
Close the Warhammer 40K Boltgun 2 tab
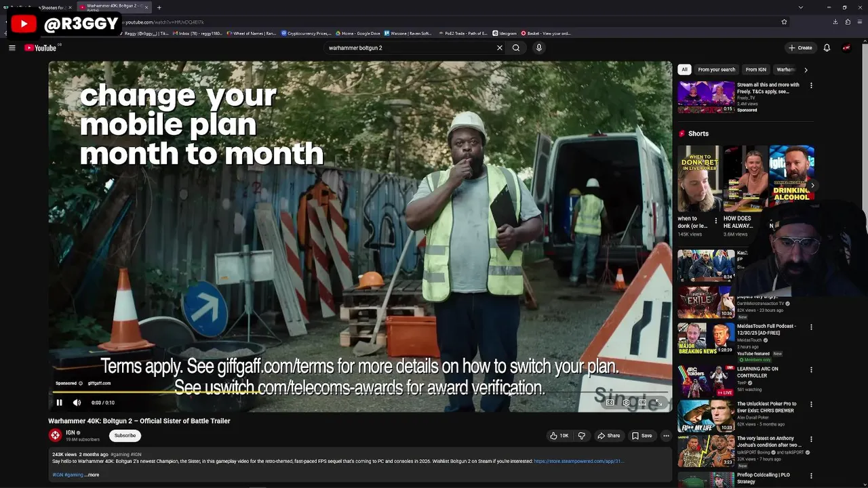pos(146,7)
